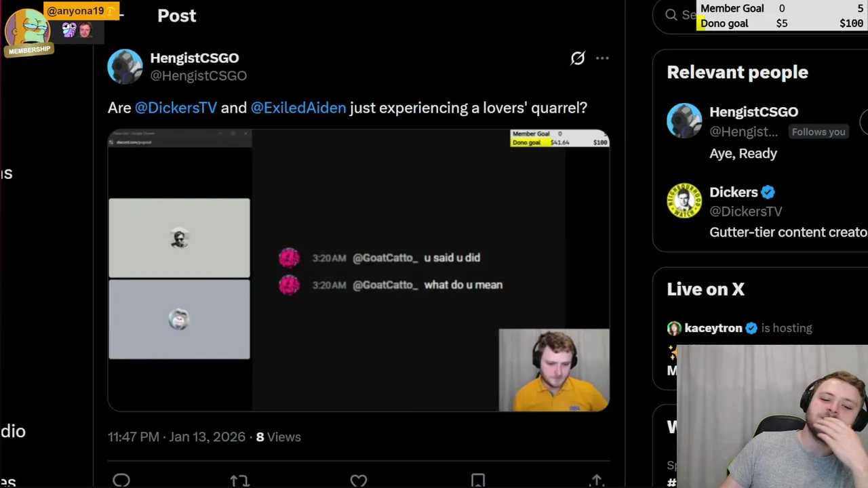
Task: Click kaceytron verified badge
Action: tap(751, 328)
